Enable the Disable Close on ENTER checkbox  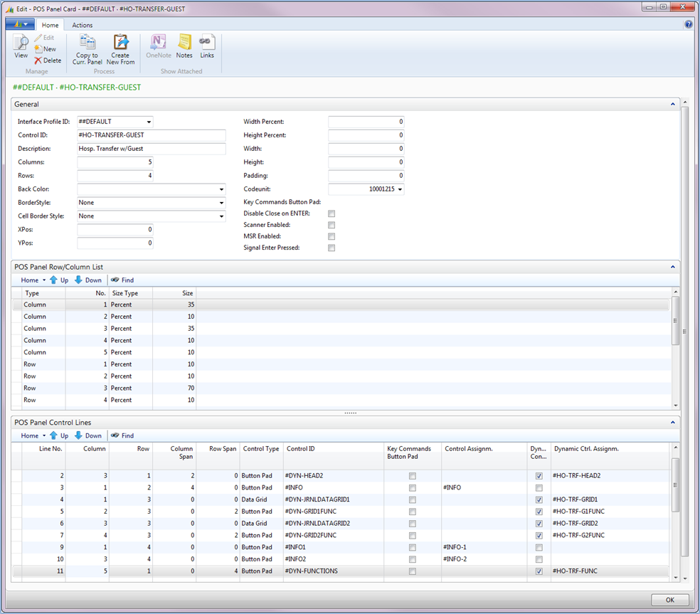tap(332, 213)
